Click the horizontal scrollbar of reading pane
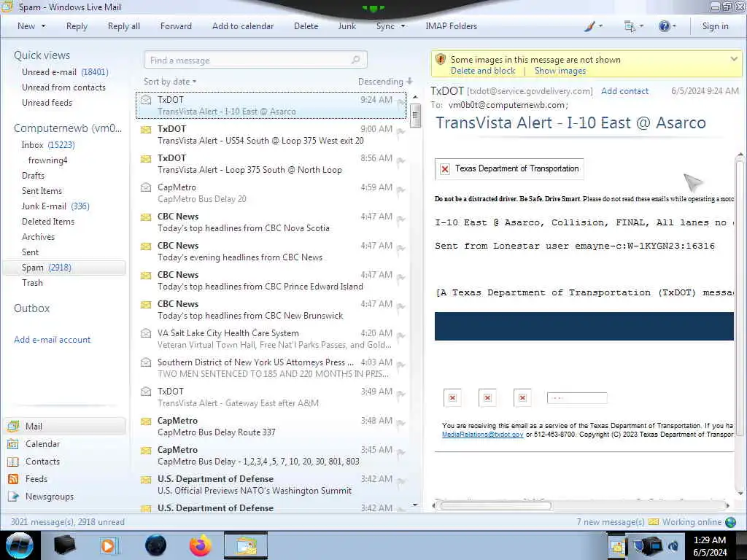The image size is (747, 560). 495,506
